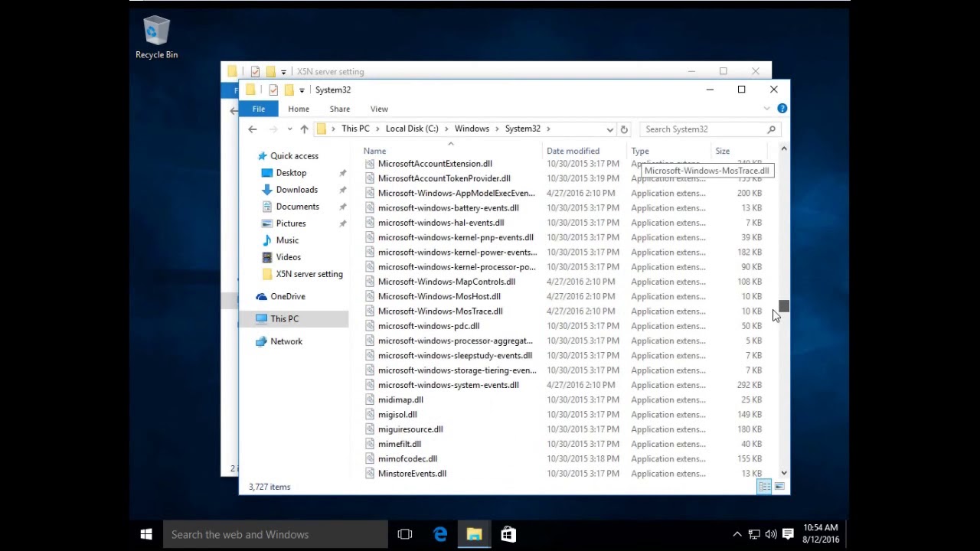Expand the chevron after System32 in address bar
This screenshot has width=980, height=551.
(548, 129)
